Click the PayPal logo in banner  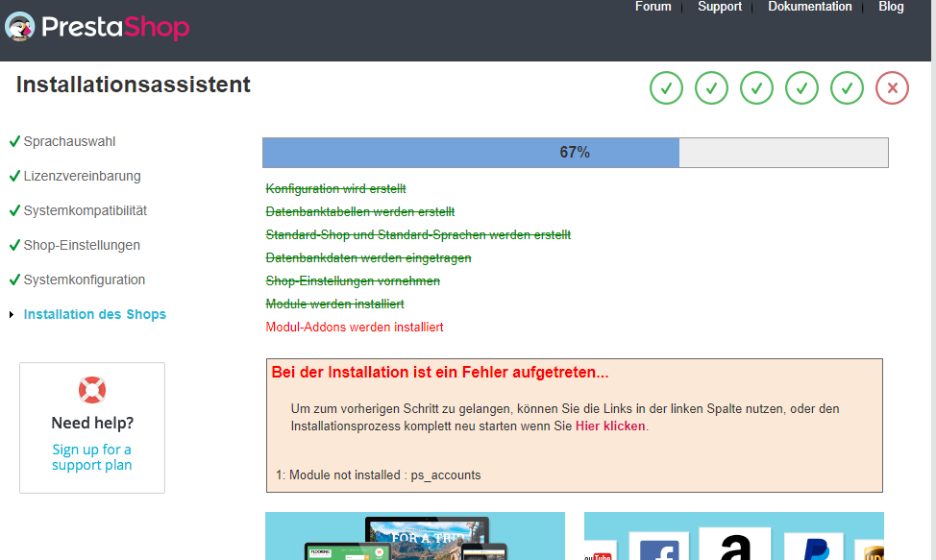tap(816, 548)
